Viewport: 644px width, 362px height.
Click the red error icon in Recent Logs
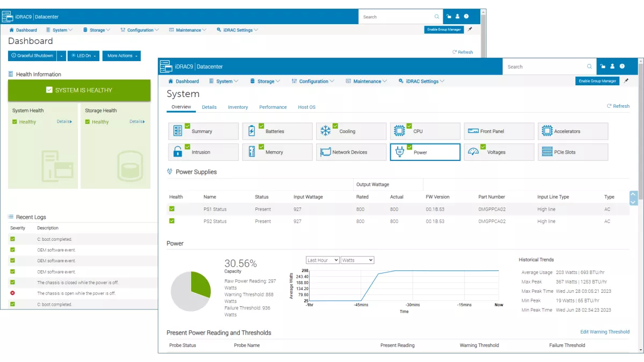(x=12, y=293)
